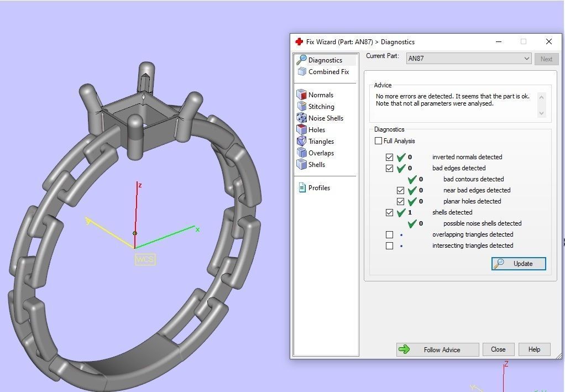Click the Update button magnifier icon
The width and height of the screenshot is (565, 392).
499,264
